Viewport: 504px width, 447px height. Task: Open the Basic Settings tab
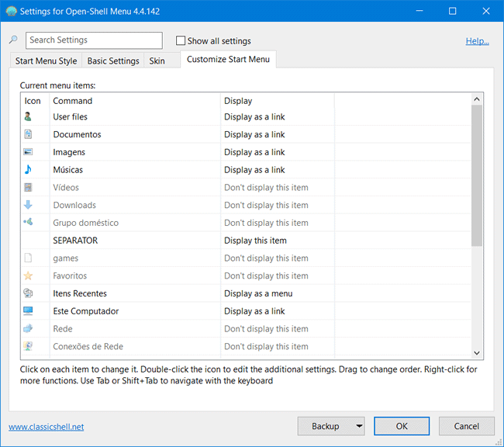113,61
